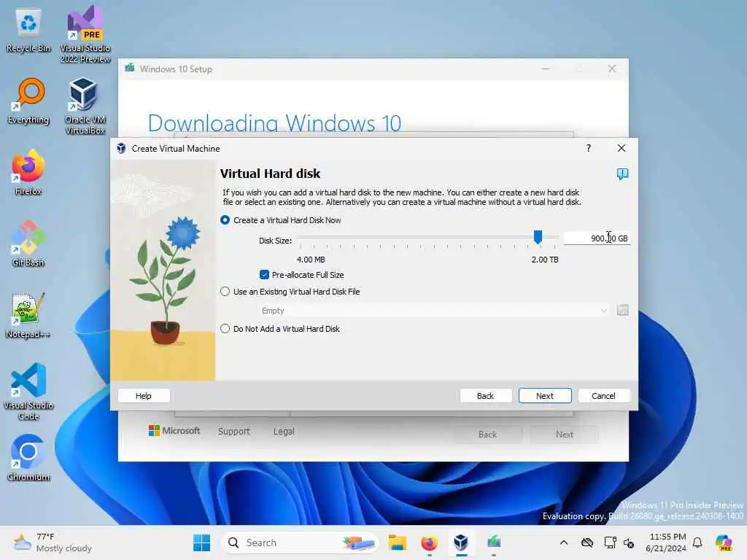
Task: Open the Git Bash desktop shortcut
Action: click(28, 244)
